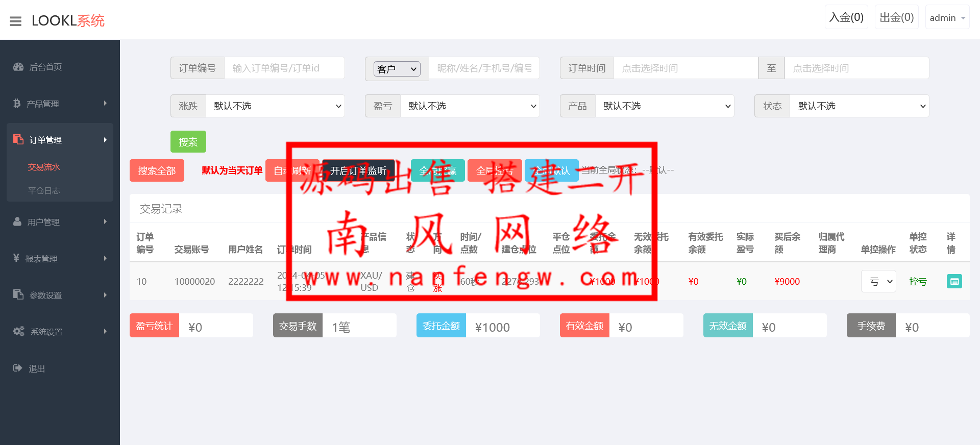Toggle 开启订单监听 button
Image resolution: width=980 pixels, height=445 pixels.
click(358, 170)
